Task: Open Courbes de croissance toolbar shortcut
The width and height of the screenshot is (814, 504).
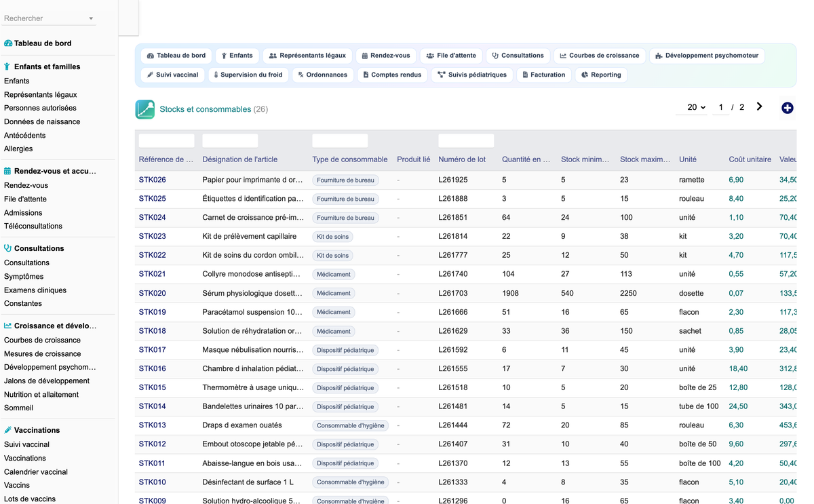Action: 599,56
